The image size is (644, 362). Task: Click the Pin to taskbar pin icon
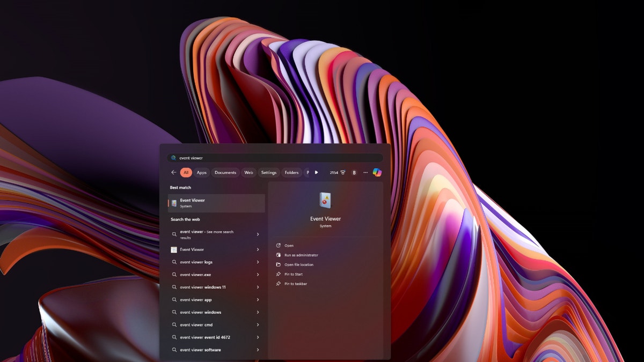pos(279,284)
